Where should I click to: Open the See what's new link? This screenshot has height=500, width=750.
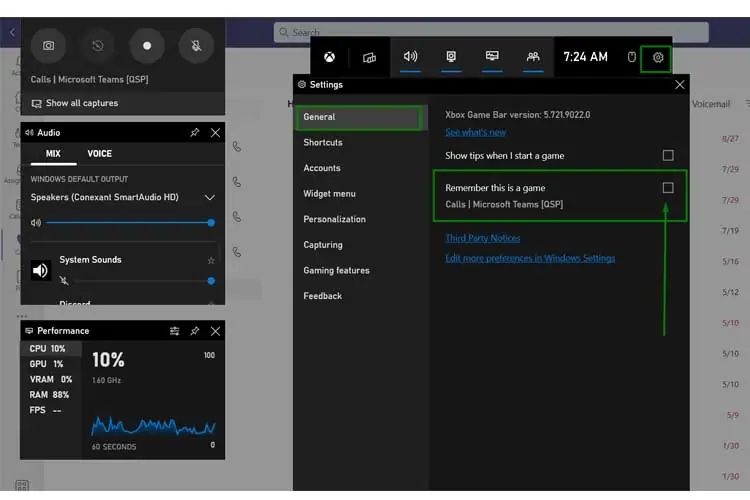(475, 132)
